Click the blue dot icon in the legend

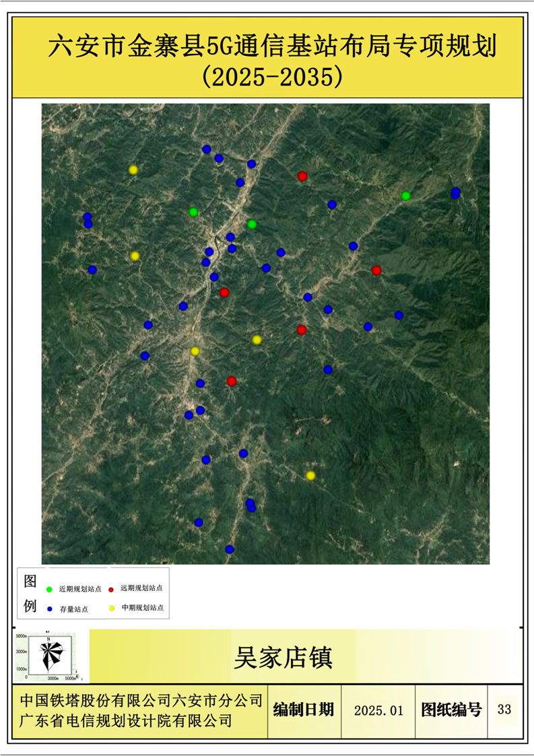pyautogui.click(x=50, y=609)
